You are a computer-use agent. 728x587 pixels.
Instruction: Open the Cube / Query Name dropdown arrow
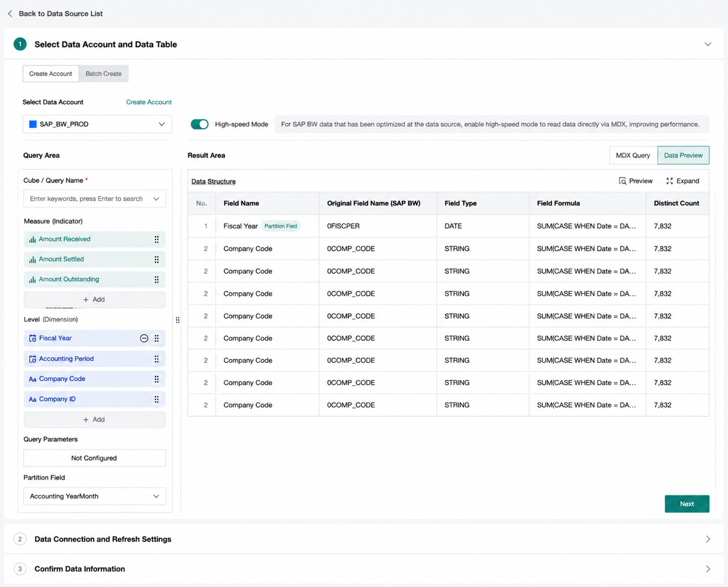[x=156, y=199]
